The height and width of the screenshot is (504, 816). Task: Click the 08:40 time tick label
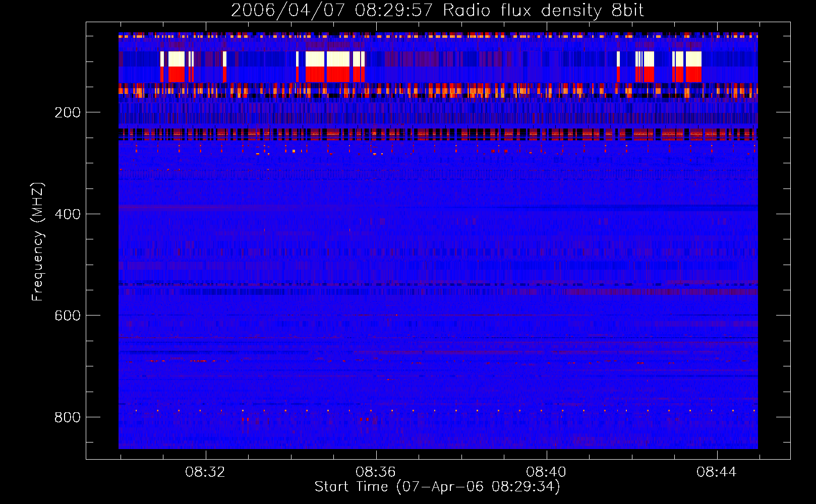click(546, 472)
